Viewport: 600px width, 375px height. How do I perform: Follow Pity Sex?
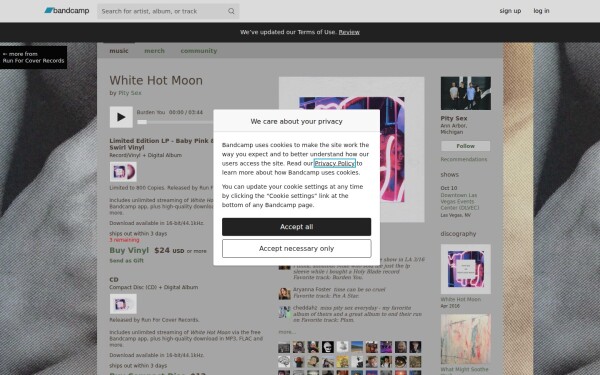(x=465, y=146)
